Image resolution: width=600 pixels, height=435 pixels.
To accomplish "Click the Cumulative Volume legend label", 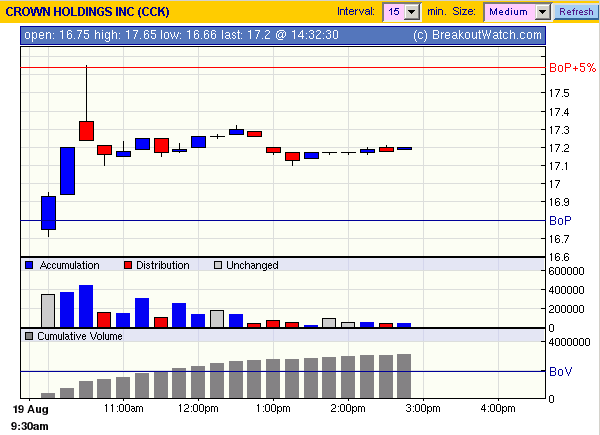I will (x=80, y=336).
